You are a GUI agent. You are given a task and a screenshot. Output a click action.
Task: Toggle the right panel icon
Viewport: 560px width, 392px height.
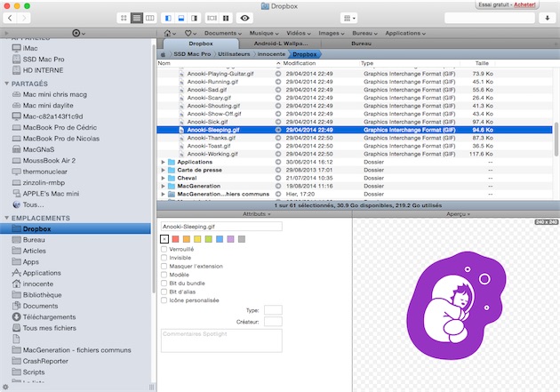click(195, 18)
